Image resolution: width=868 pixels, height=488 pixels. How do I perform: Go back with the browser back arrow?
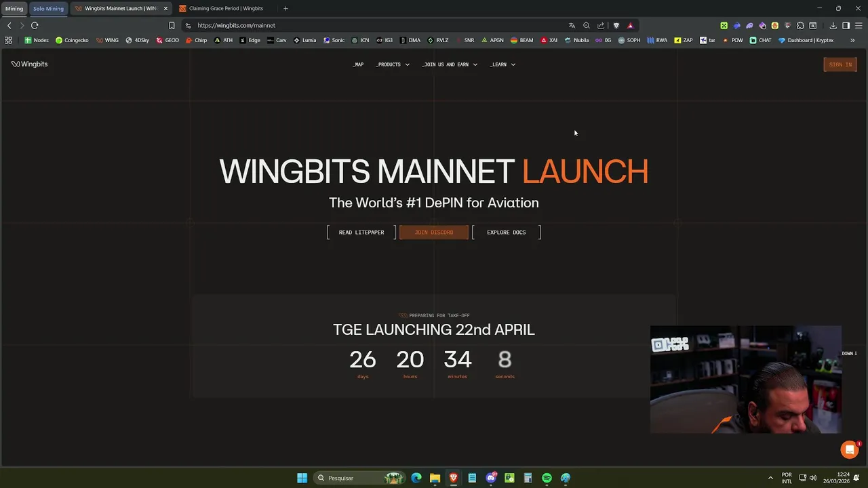click(9, 25)
